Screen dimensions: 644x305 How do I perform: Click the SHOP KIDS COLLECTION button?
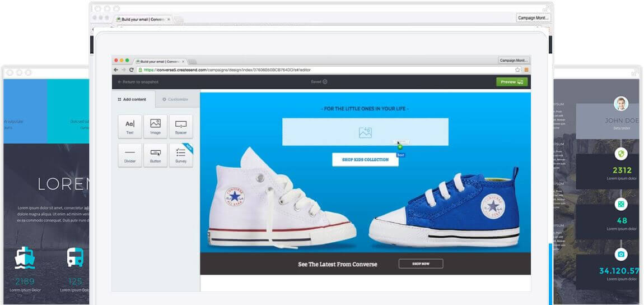tap(365, 159)
